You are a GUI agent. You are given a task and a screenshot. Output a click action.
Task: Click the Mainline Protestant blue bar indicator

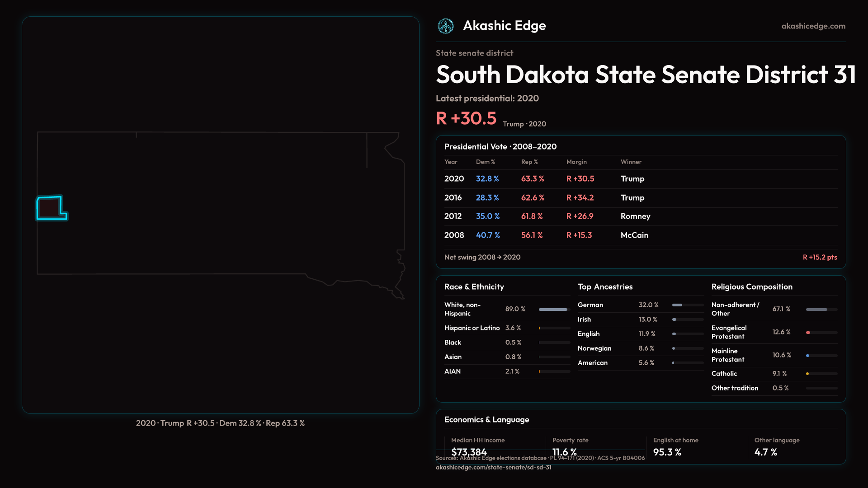(x=807, y=356)
